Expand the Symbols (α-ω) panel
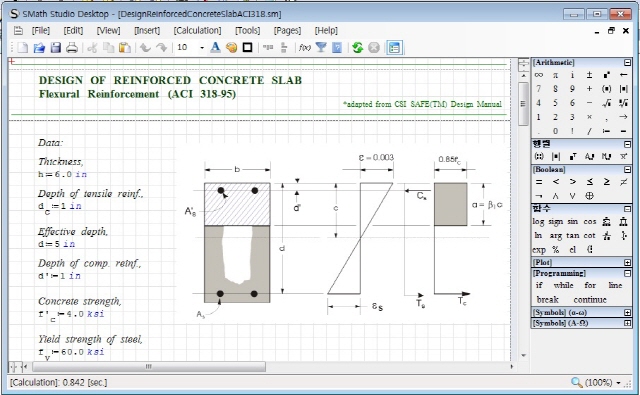The width and height of the screenshot is (640, 395). tap(627, 313)
